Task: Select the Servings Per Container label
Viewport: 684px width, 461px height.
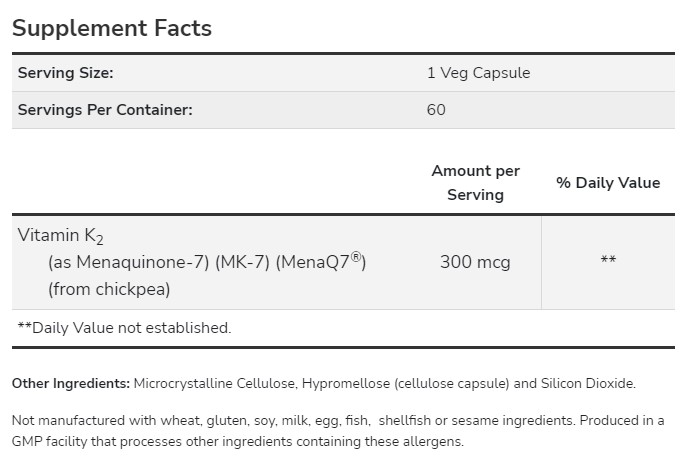Action: (x=104, y=109)
